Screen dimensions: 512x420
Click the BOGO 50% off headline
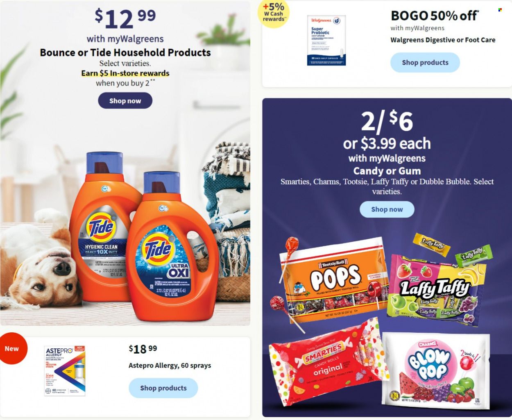pos(435,16)
